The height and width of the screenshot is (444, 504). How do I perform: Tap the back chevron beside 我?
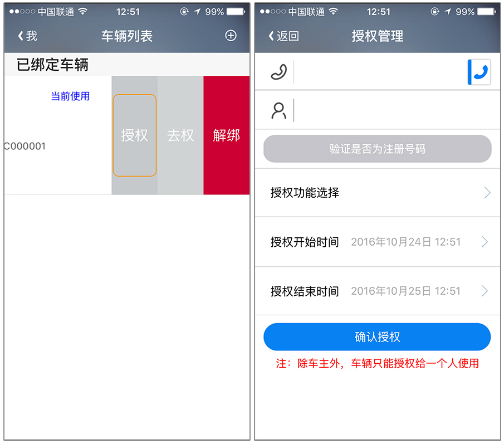21,36
